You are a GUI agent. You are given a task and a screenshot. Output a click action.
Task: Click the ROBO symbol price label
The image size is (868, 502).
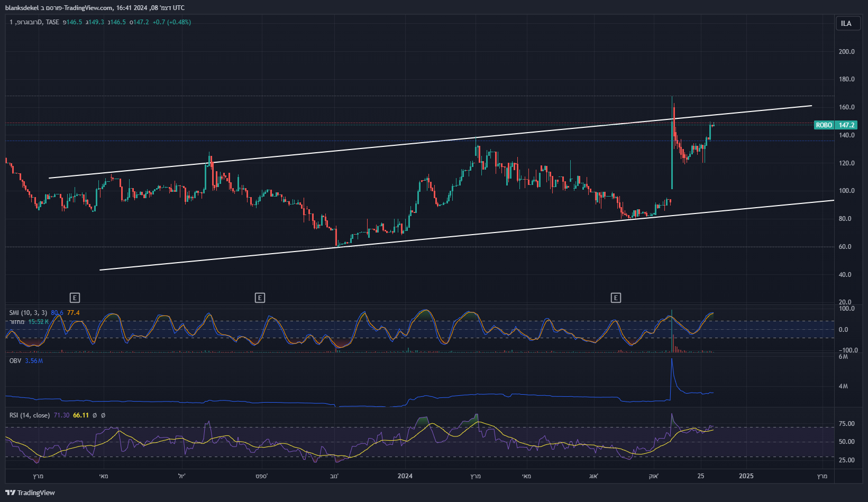[824, 125]
